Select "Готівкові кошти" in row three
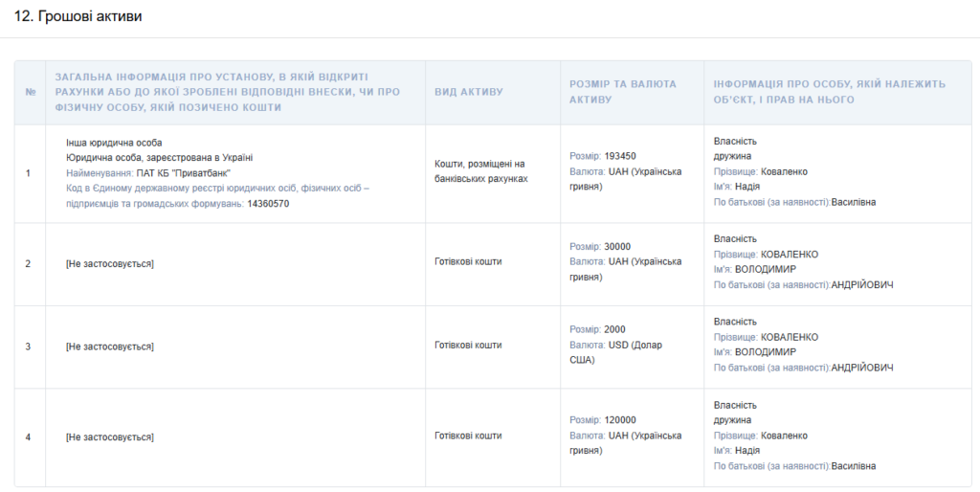This screenshot has width=980, height=492. pyautogui.click(x=467, y=346)
